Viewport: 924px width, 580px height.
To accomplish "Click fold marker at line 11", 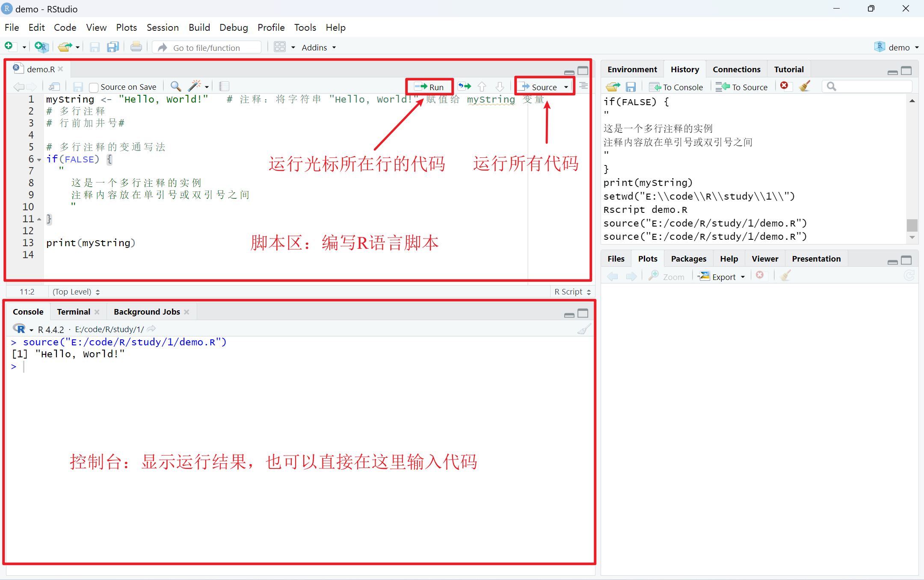I will (39, 219).
